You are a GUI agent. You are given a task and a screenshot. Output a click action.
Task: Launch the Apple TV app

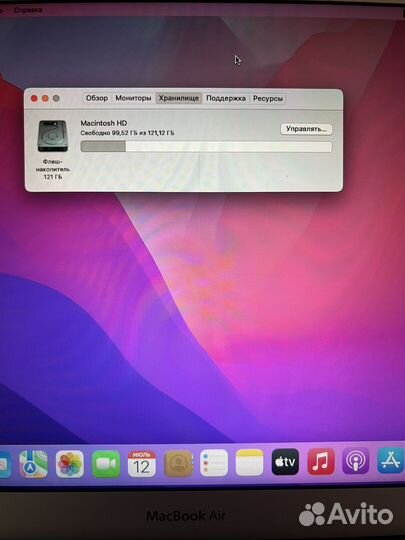tap(285, 461)
